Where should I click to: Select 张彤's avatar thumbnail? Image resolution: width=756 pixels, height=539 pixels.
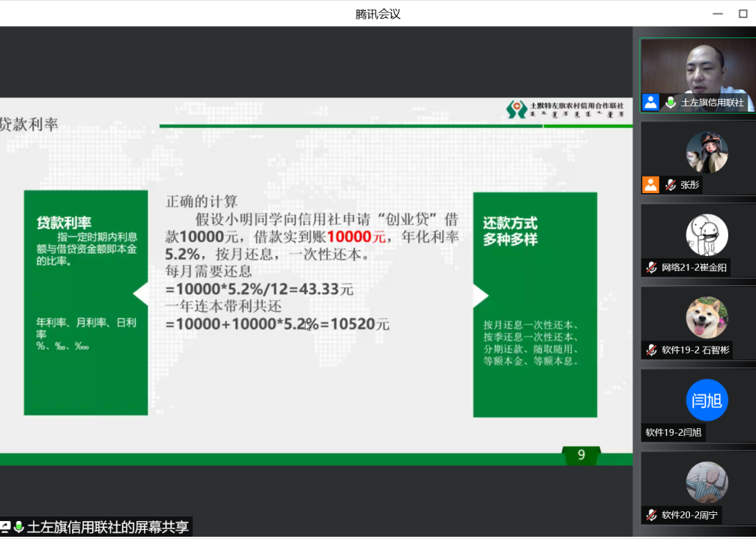coord(707,152)
